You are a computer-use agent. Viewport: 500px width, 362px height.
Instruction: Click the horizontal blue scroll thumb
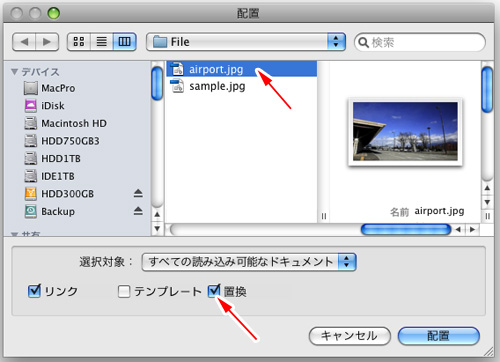point(406,229)
